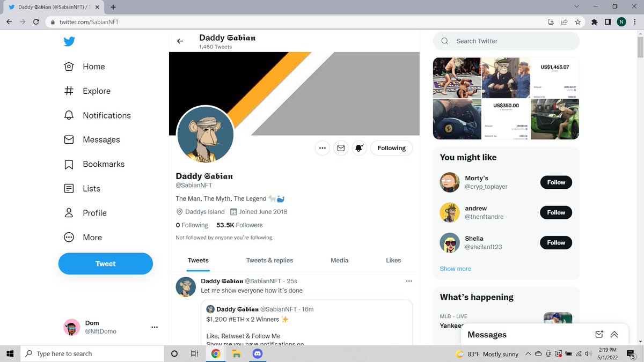Switch to the Media tab
644x362 pixels.
point(339,260)
